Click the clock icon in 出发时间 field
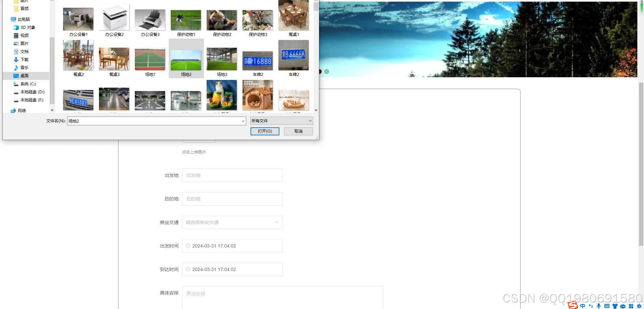Viewport: 644px width, 309px height. coord(188,246)
